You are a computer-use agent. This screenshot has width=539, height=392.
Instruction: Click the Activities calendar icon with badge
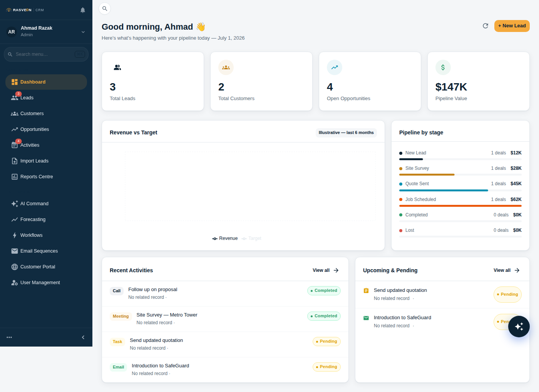click(15, 145)
